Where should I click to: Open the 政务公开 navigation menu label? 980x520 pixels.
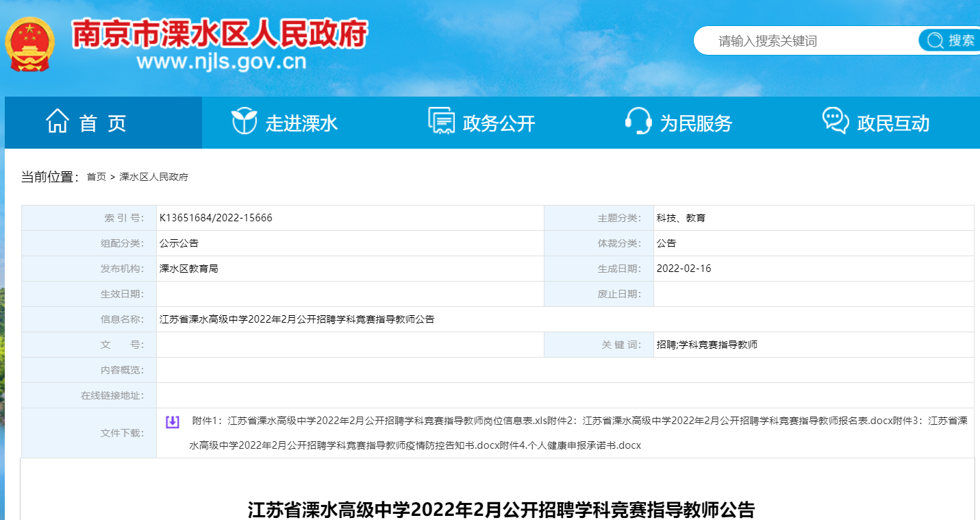tap(499, 124)
